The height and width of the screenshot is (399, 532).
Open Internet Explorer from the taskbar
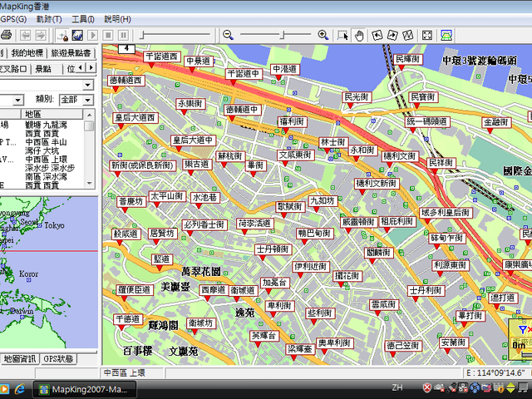(x=20, y=389)
